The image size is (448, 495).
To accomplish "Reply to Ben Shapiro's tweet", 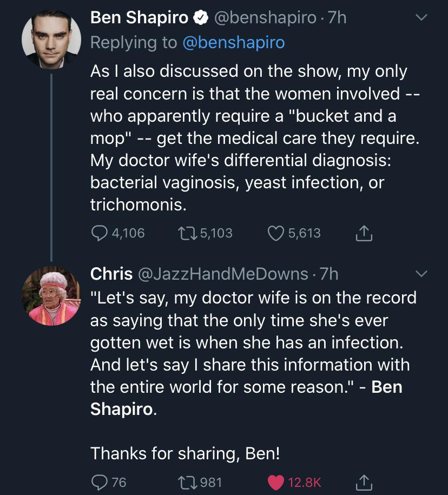I will (x=100, y=233).
